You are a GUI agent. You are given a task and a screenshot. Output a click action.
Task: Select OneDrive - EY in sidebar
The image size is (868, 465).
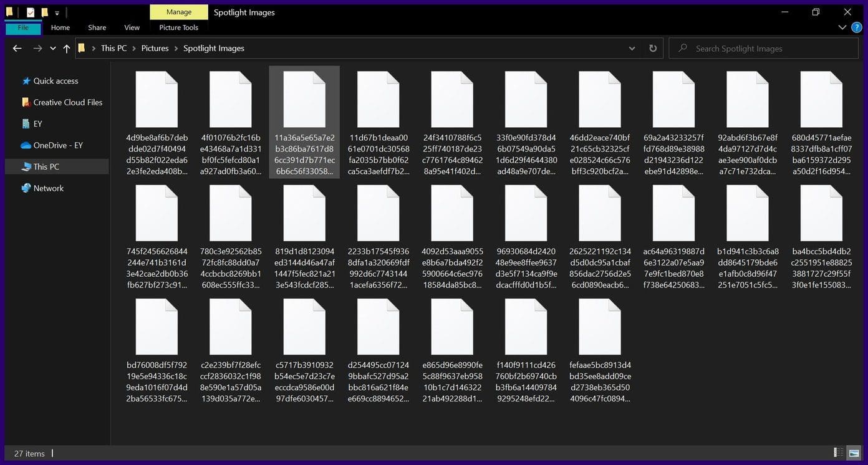click(x=52, y=145)
